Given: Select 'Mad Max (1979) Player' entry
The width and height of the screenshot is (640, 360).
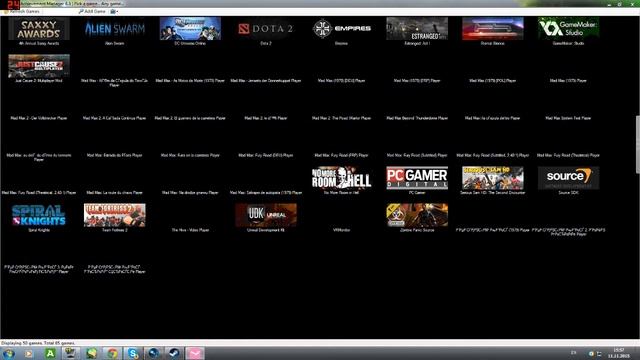Looking at the screenshot, I should (568, 81).
